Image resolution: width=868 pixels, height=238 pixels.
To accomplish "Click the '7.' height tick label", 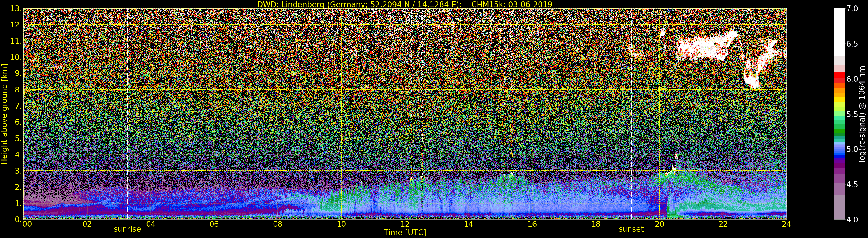I will 18,106.
